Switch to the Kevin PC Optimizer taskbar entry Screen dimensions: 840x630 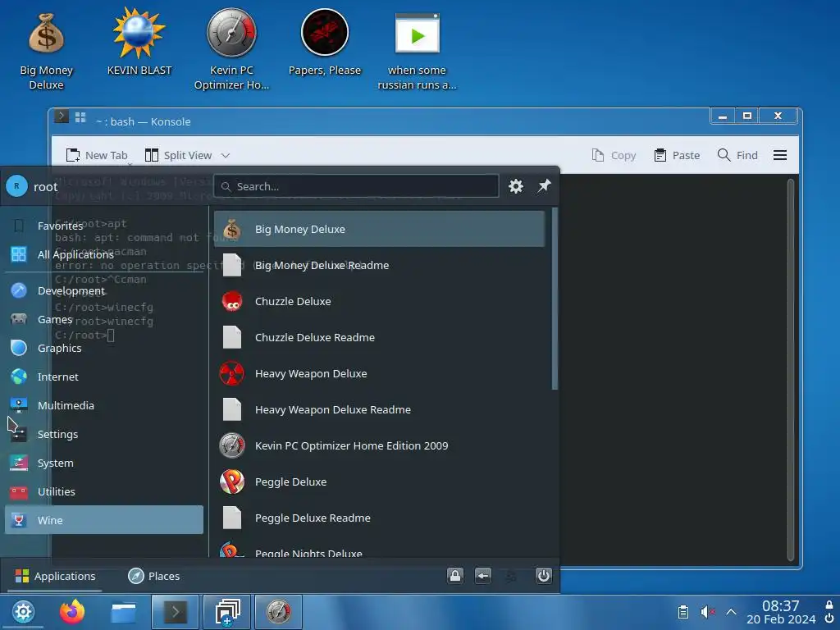pos(279,612)
